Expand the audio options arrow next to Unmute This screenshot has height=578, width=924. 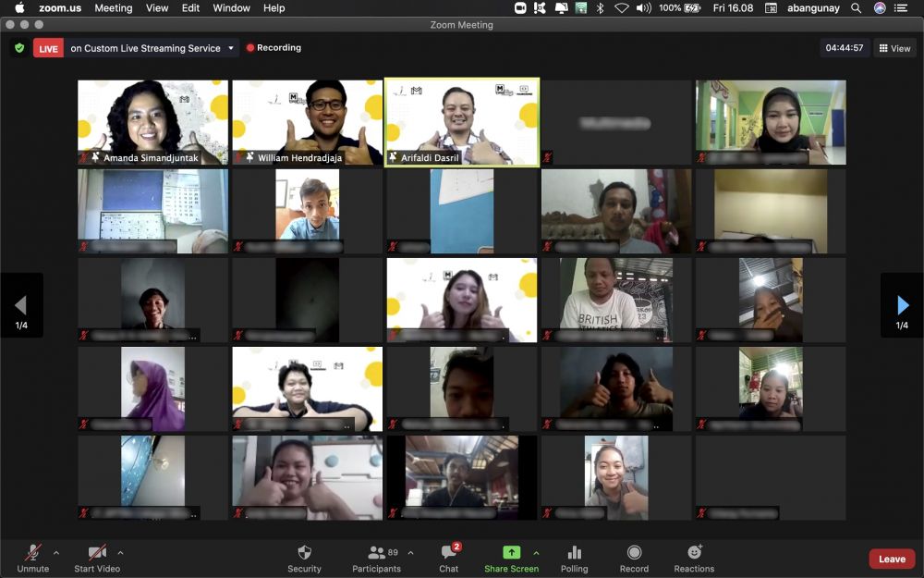pyautogui.click(x=56, y=553)
